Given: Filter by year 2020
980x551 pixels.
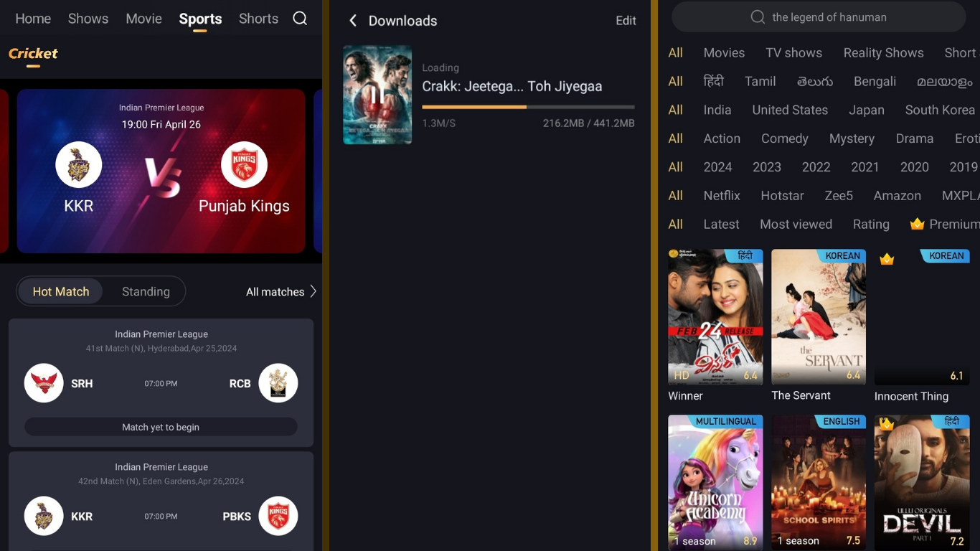Looking at the screenshot, I should [914, 167].
